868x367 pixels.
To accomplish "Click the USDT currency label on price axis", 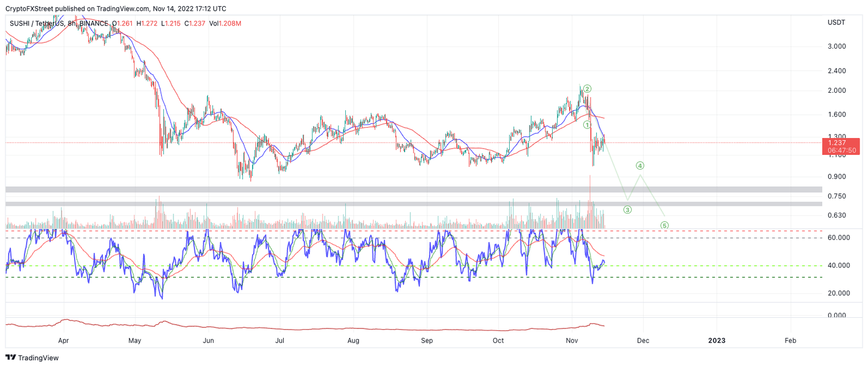I will [835, 22].
